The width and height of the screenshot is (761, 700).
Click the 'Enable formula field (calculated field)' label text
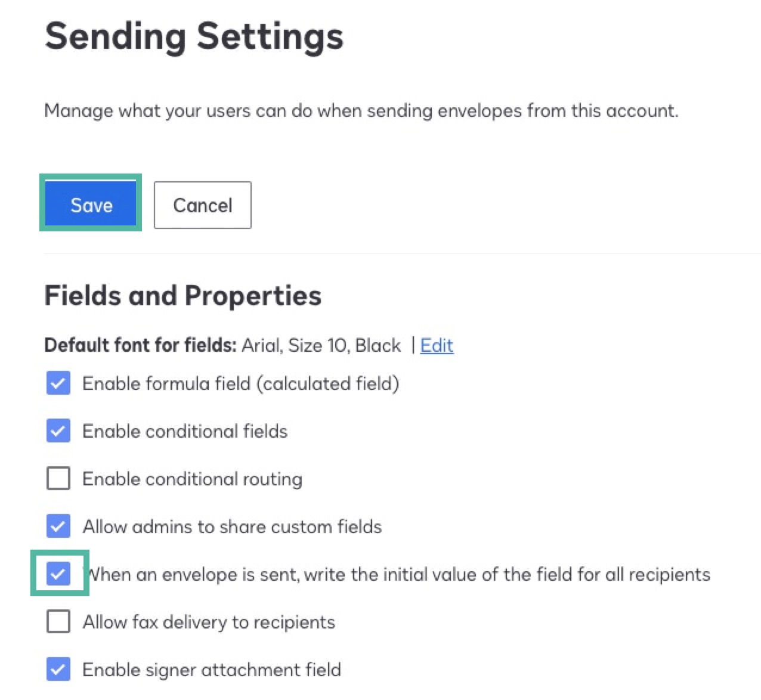tap(240, 383)
